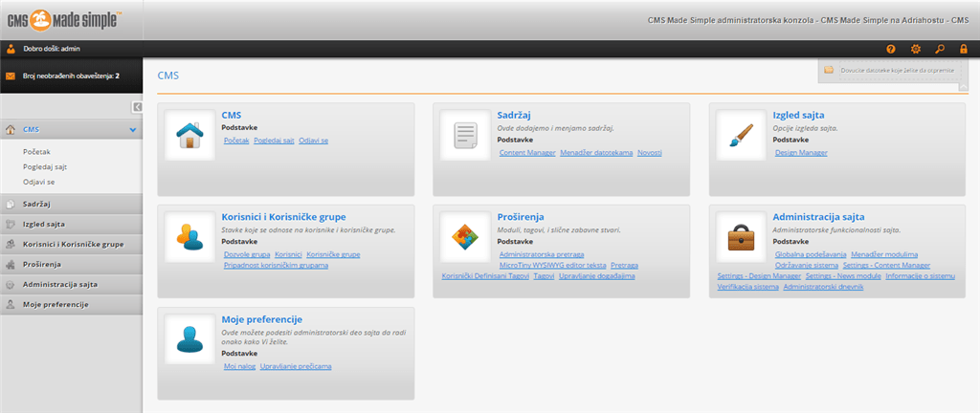Open Održavanje sistema link

tap(807, 265)
